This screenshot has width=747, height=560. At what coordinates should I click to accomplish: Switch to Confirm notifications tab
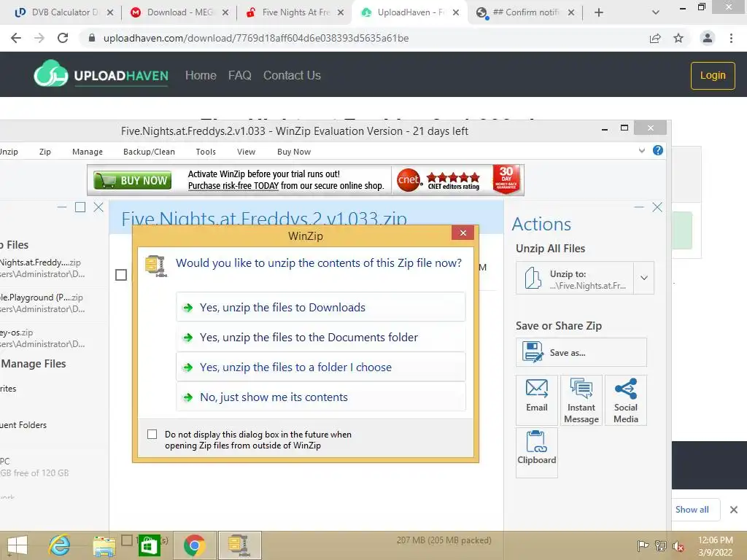[x=525, y=12]
